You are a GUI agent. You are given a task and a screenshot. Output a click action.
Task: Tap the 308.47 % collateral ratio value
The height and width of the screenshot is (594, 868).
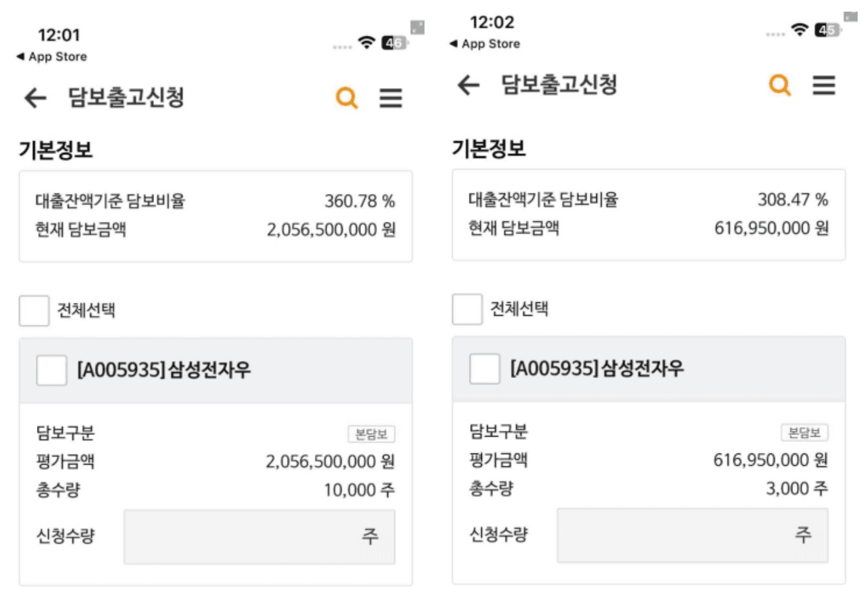coord(793,200)
